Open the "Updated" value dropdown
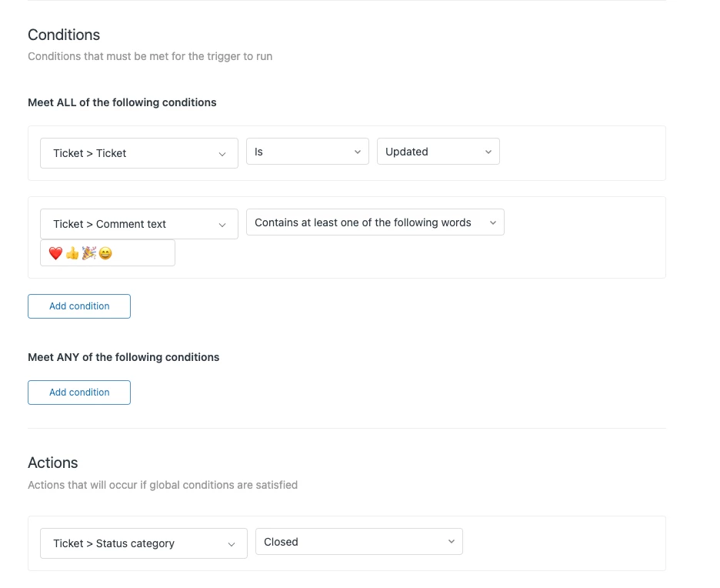The height and width of the screenshot is (588, 720). point(438,152)
